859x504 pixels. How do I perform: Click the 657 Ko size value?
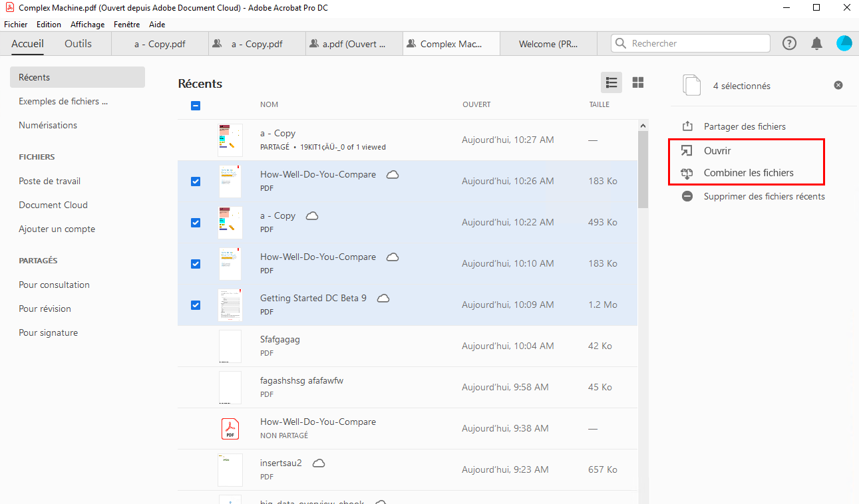point(603,469)
